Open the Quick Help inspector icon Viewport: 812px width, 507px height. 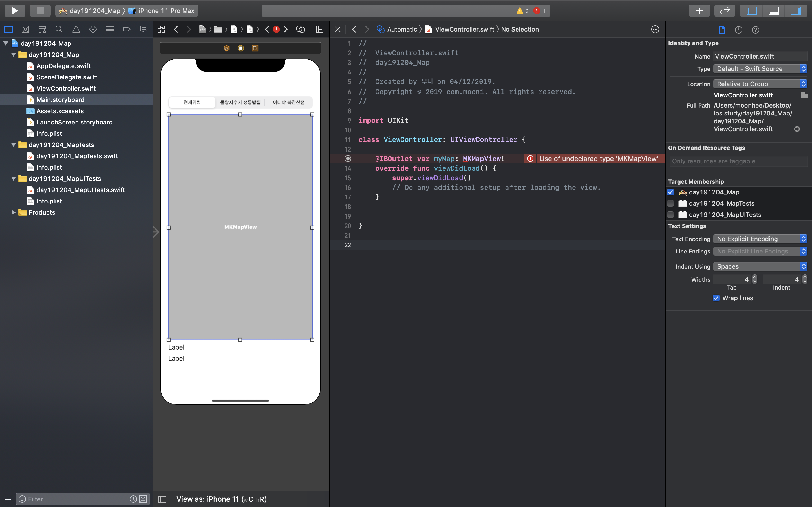pos(755,30)
